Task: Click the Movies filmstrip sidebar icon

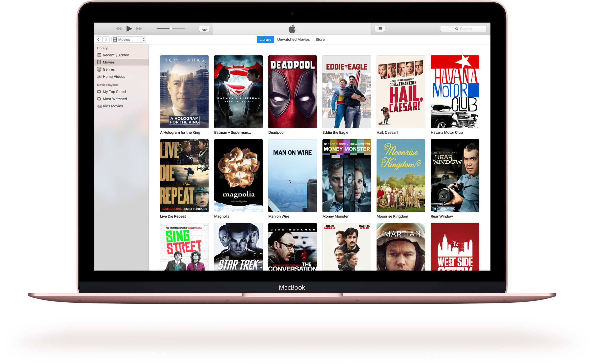Action: (99, 62)
